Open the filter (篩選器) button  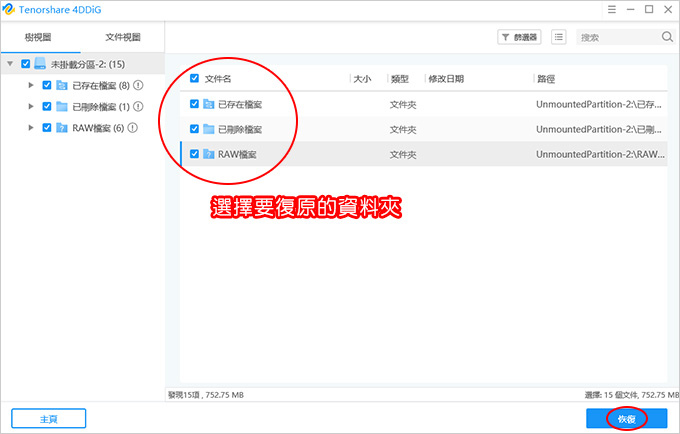coord(519,37)
